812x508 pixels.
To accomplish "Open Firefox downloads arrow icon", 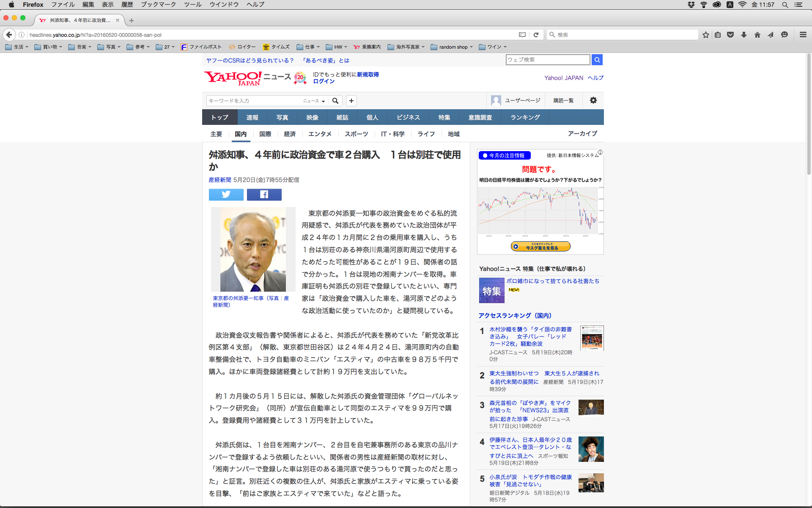I will click(744, 35).
